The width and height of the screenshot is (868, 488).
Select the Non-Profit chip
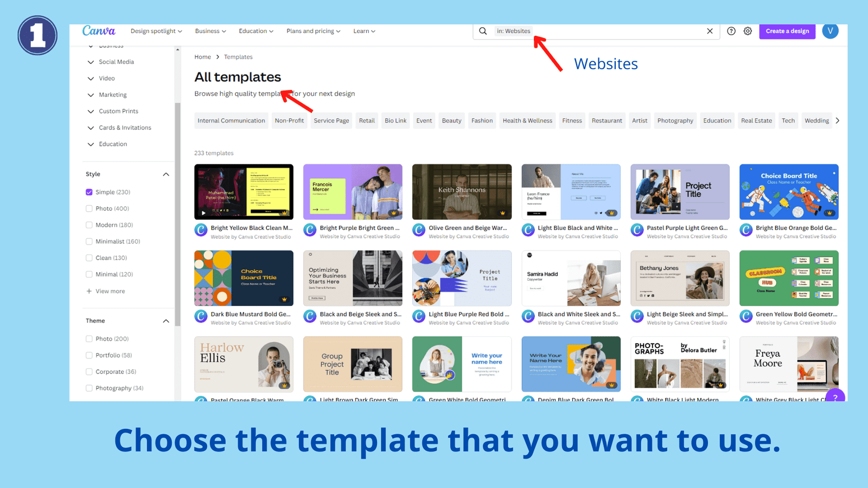click(x=289, y=120)
